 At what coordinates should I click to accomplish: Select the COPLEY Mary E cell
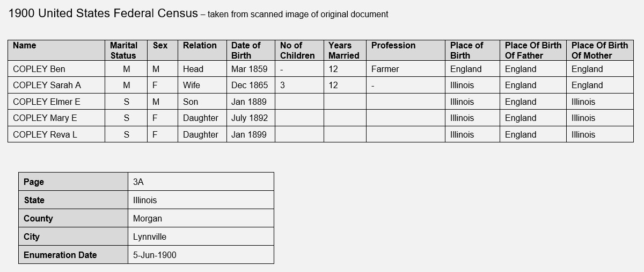pos(56,118)
